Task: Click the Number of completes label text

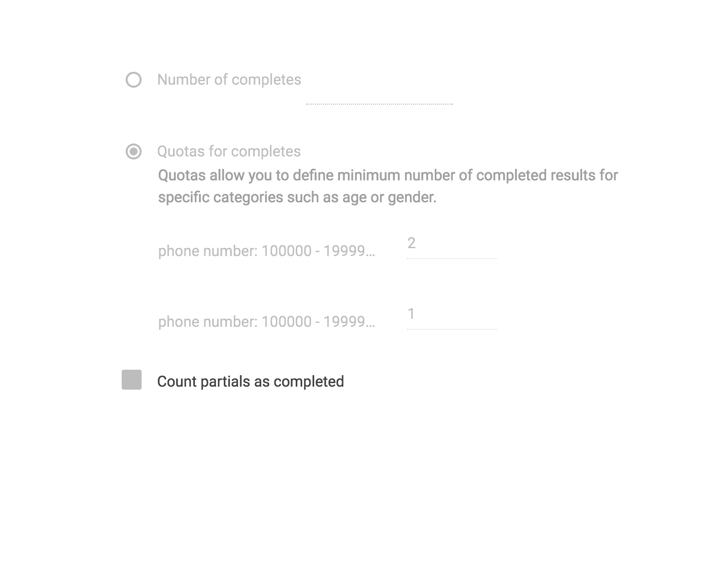Action: click(x=229, y=79)
